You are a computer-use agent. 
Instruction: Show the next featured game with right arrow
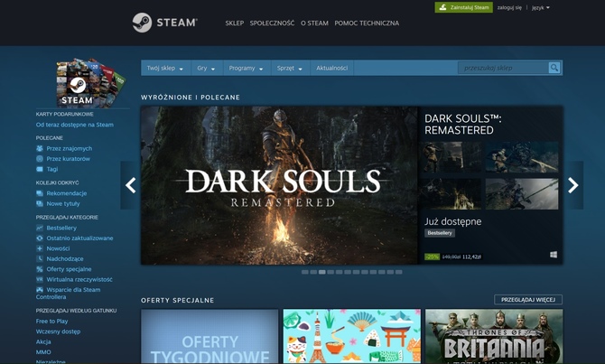573,185
